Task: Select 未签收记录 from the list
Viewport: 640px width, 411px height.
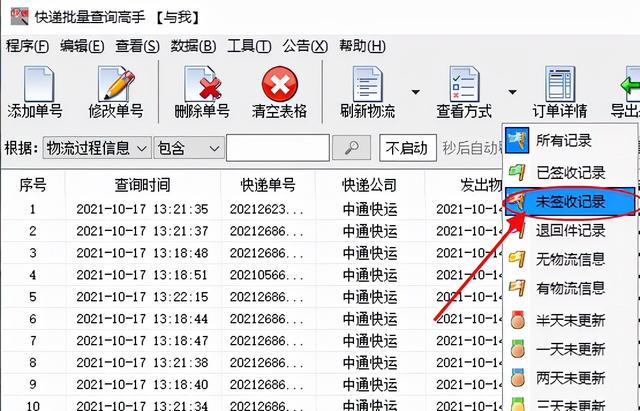Action: click(570, 202)
